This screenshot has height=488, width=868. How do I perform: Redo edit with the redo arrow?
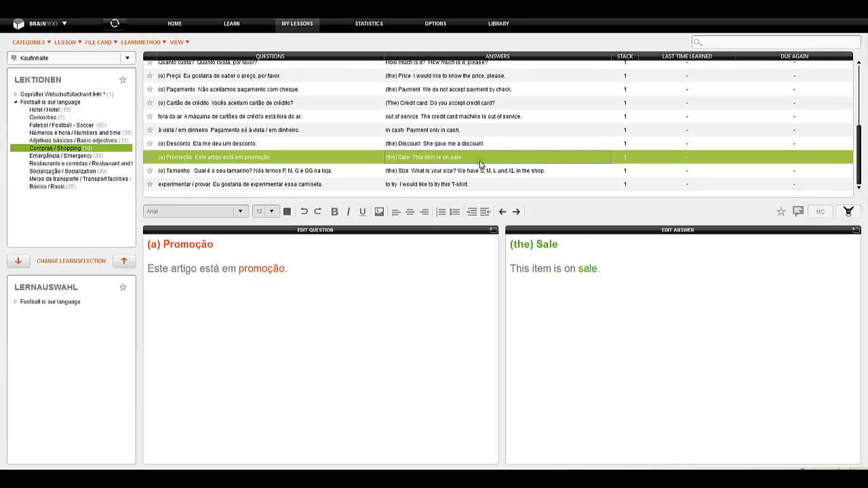pos(317,211)
